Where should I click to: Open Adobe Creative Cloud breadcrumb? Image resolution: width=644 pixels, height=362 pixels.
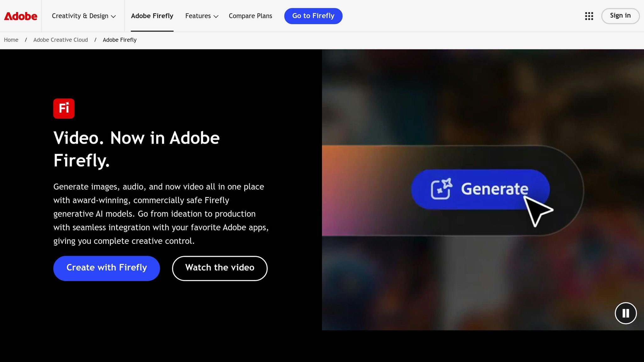(x=60, y=40)
